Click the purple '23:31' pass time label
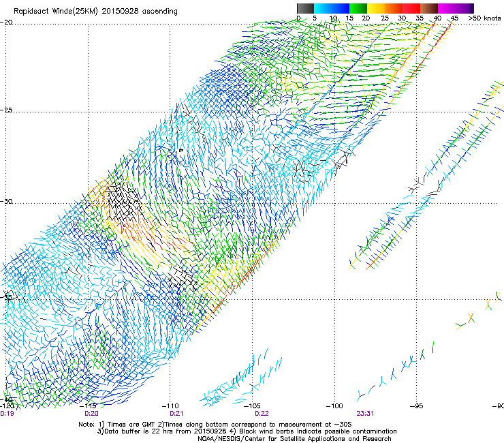504x443 pixels. [x=365, y=414]
